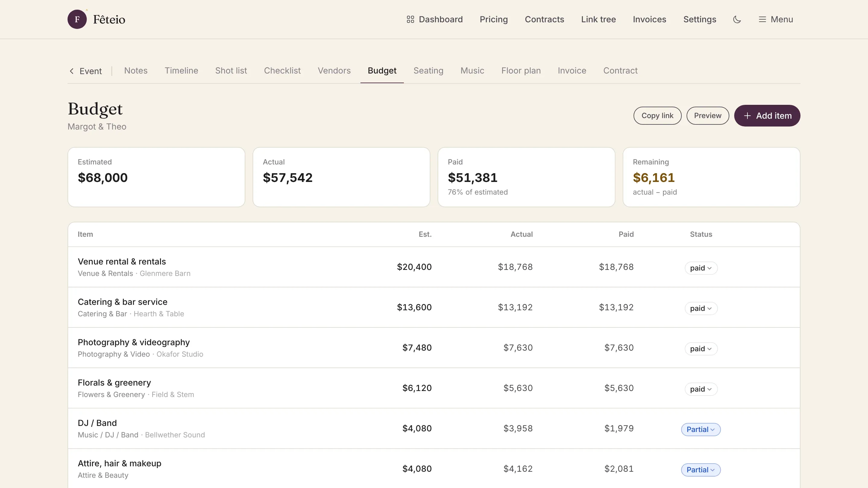The width and height of the screenshot is (868, 488).
Task: Click the Hearth & Table vendor name
Action: [x=159, y=314]
